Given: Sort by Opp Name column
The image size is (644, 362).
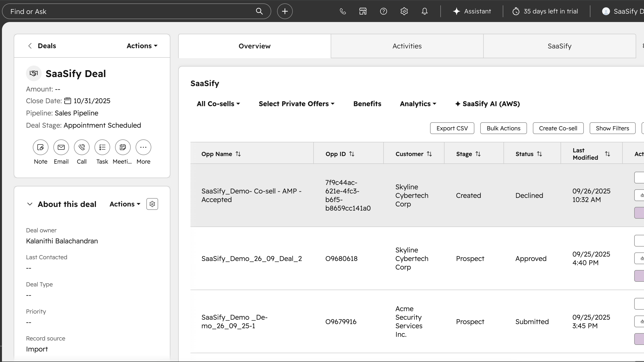Looking at the screenshot, I should pyautogui.click(x=238, y=154).
